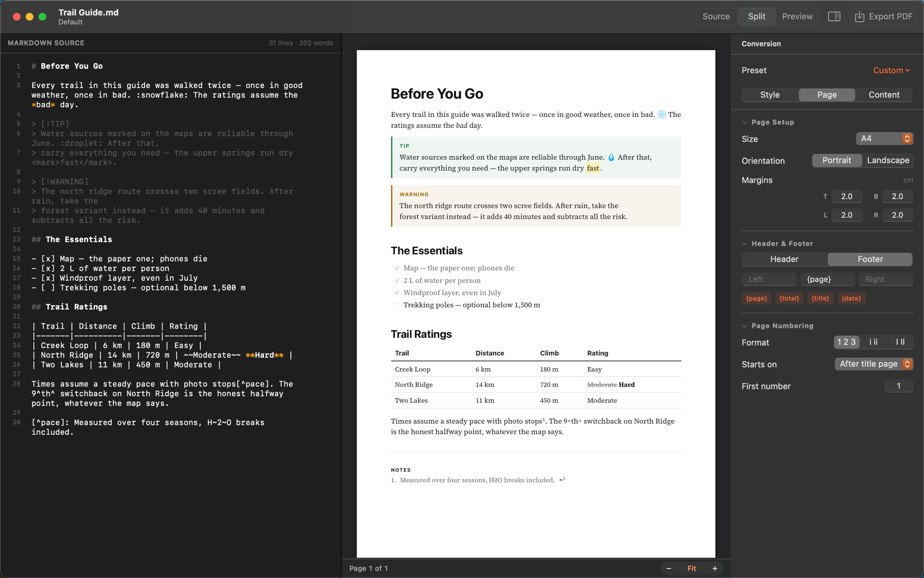Switch to Source view
924x578 pixels.
pyautogui.click(x=716, y=16)
